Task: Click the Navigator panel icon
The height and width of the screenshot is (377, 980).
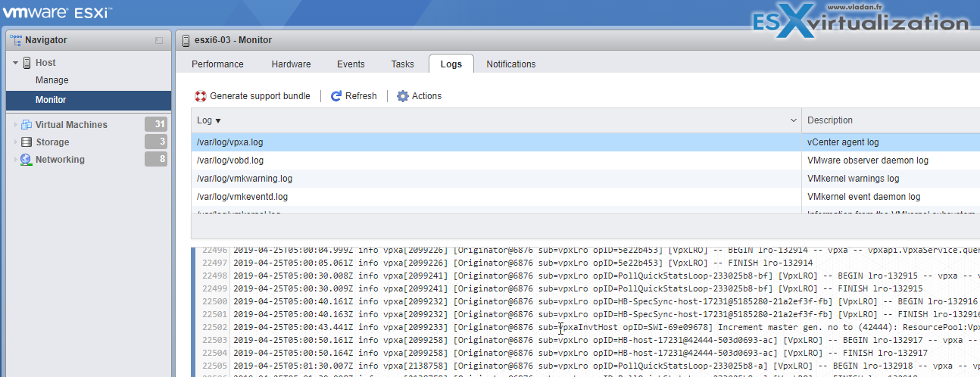Action: pos(15,40)
